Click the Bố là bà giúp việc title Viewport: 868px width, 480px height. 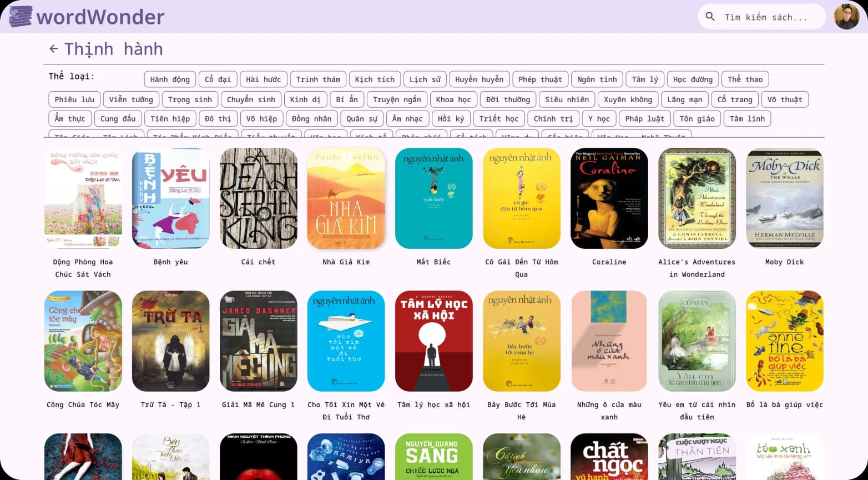[x=784, y=404]
